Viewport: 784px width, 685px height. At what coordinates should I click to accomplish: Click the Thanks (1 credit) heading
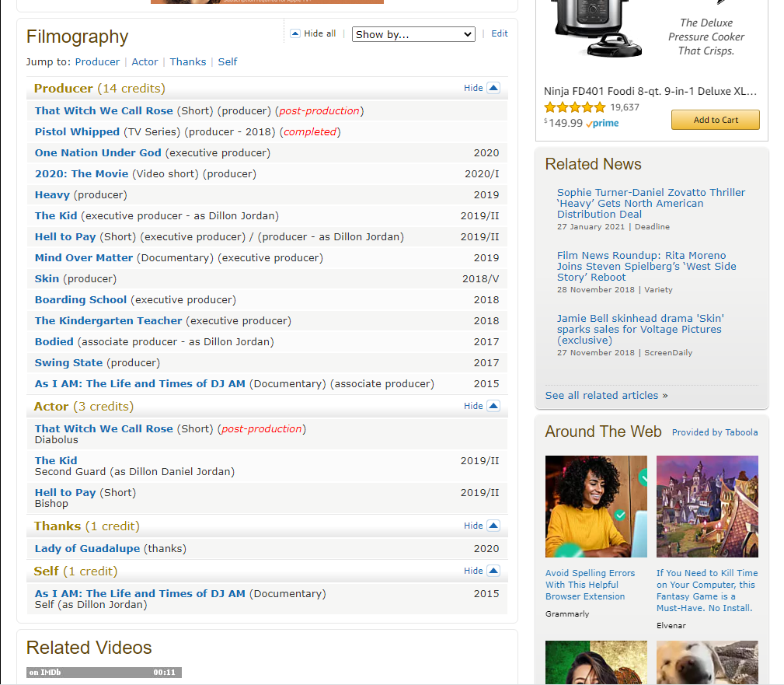pyautogui.click(x=86, y=526)
